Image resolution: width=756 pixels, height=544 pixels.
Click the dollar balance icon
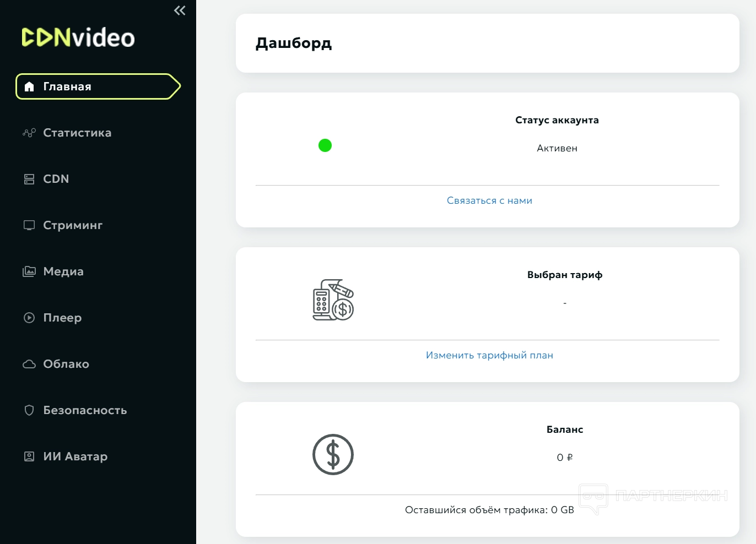click(333, 455)
